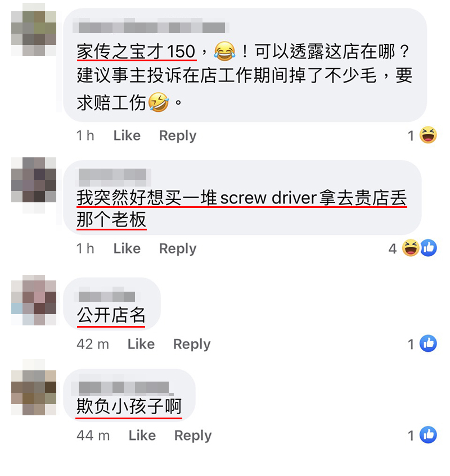
Task: Like the screw driver comment
Action: tap(127, 248)
